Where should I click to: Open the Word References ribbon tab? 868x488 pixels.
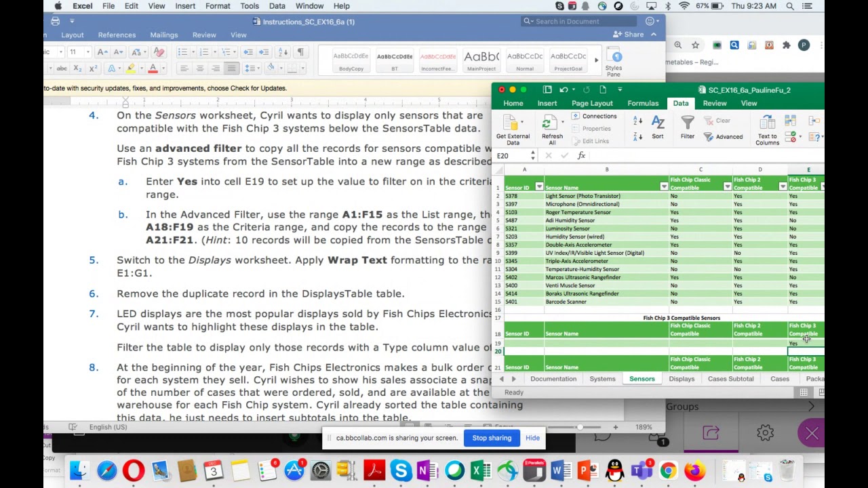click(117, 35)
